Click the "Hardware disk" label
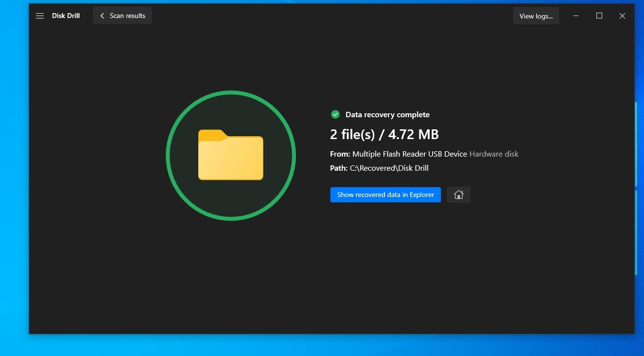This screenshot has width=644, height=356. 494,154
